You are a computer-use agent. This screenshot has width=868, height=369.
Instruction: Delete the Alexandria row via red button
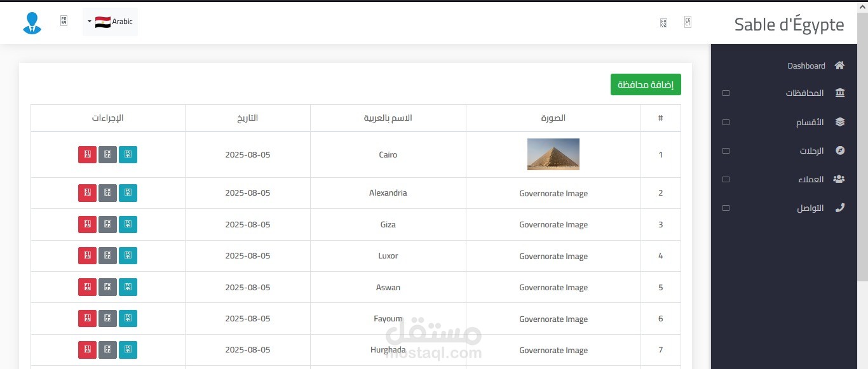click(87, 192)
